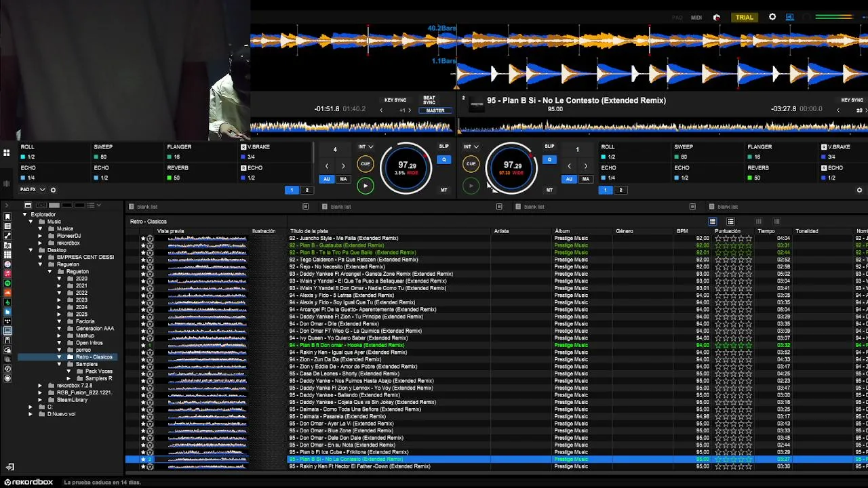This screenshot has height=488, width=868.
Task: Enable MA manual loop mode on deck 2
Action: pyautogui.click(x=585, y=179)
